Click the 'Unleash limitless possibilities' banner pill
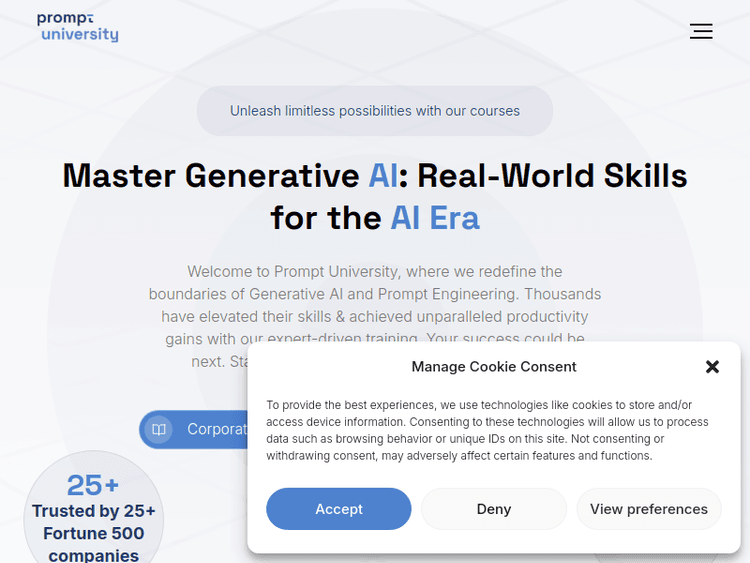 tap(374, 111)
